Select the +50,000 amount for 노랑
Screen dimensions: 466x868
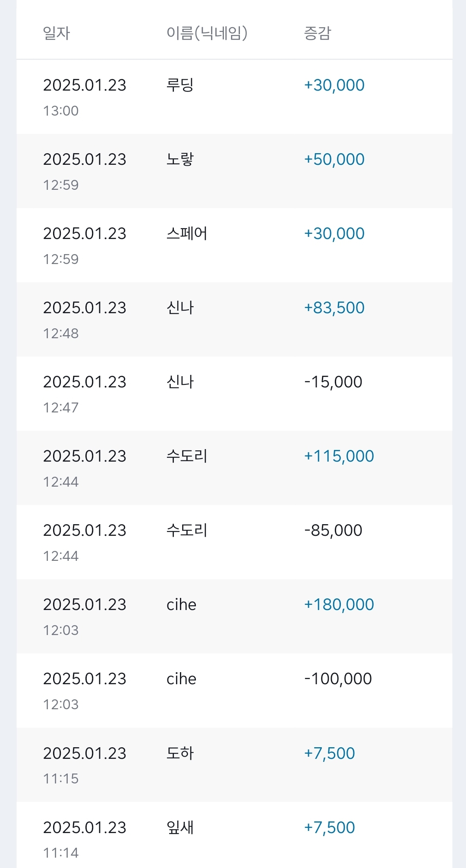(334, 159)
